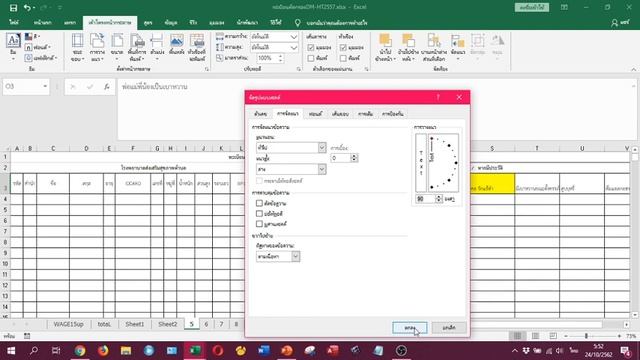
Task: Enable the Wrap text checkbox
Action: coord(259,203)
